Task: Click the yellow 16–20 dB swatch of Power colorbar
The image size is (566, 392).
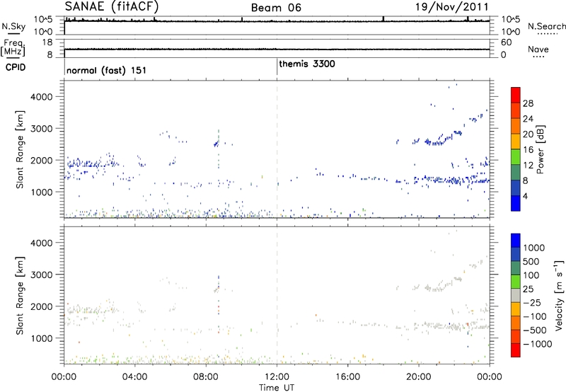Action: click(516, 141)
